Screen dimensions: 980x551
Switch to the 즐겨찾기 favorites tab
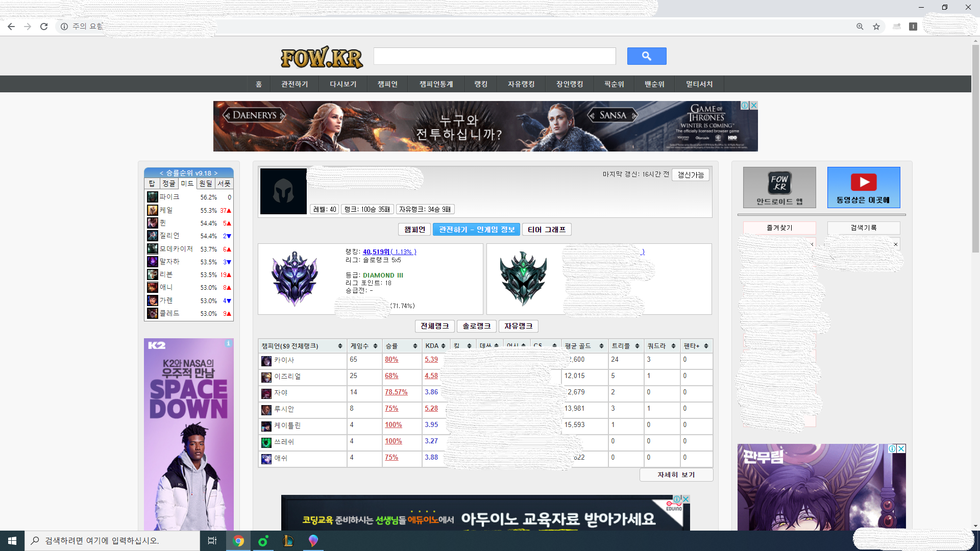(x=779, y=228)
